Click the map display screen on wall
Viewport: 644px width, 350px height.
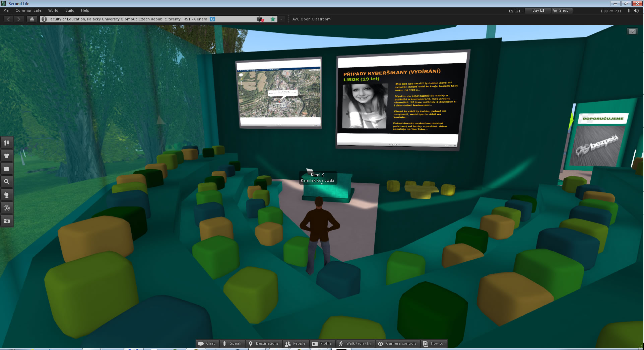(x=279, y=93)
